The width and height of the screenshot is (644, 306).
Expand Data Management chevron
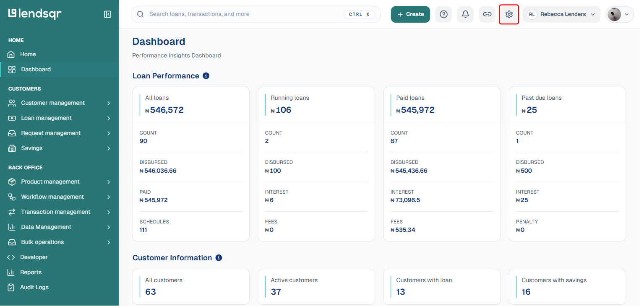(x=109, y=227)
